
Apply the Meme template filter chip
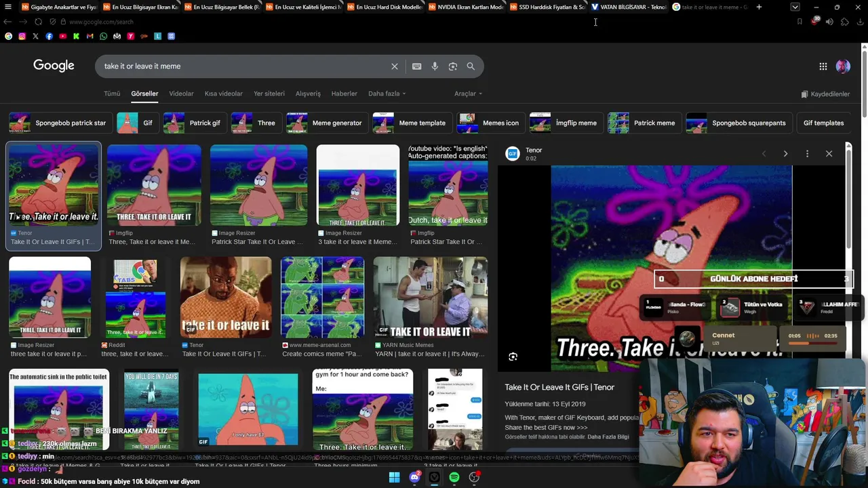point(411,123)
